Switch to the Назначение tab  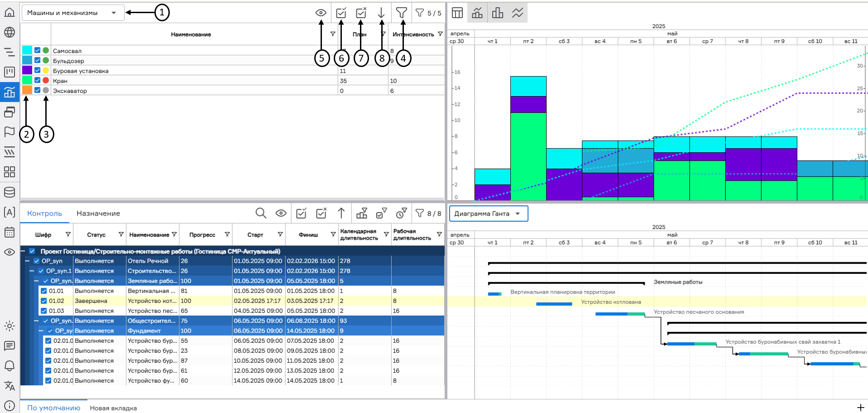click(x=98, y=213)
